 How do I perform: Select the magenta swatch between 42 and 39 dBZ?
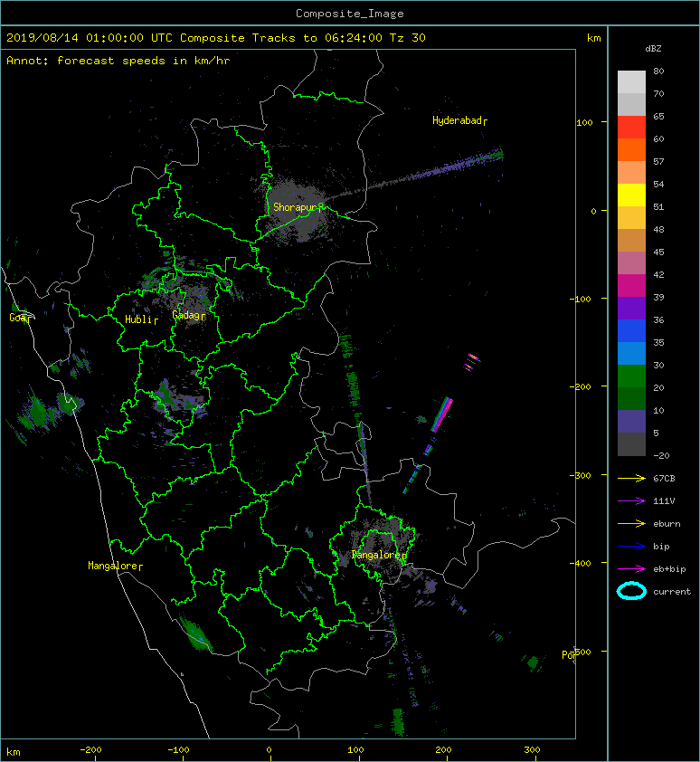[x=631, y=286]
